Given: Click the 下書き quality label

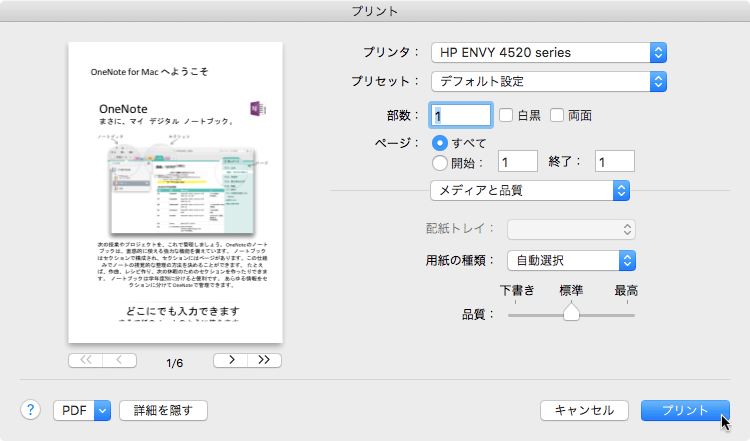Looking at the screenshot, I should pyautogui.click(x=517, y=290).
